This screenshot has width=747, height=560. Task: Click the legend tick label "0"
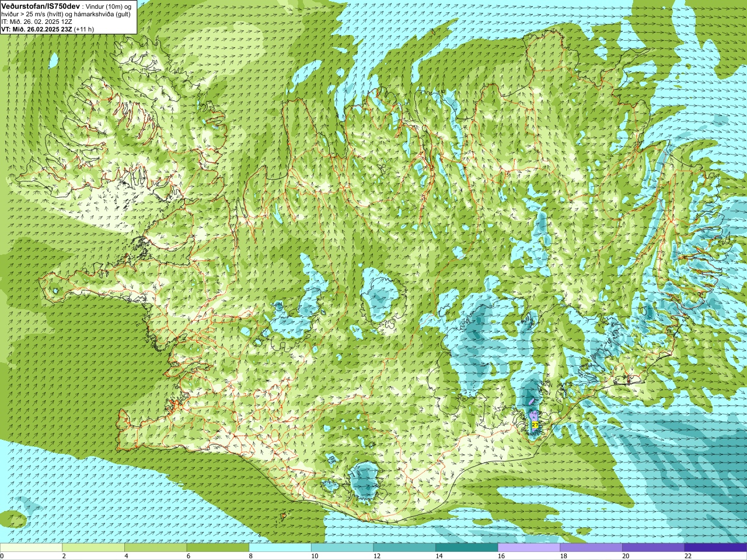tap(2, 556)
